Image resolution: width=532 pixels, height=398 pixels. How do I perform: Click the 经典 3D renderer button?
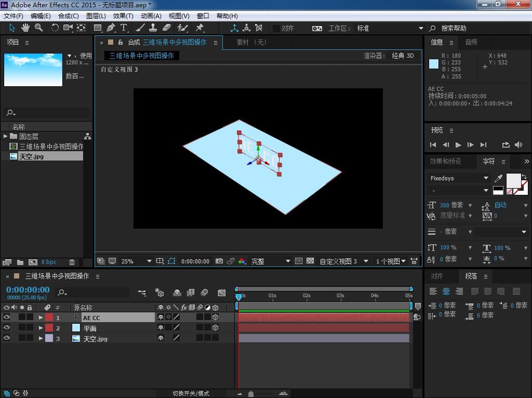pos(403,56)
